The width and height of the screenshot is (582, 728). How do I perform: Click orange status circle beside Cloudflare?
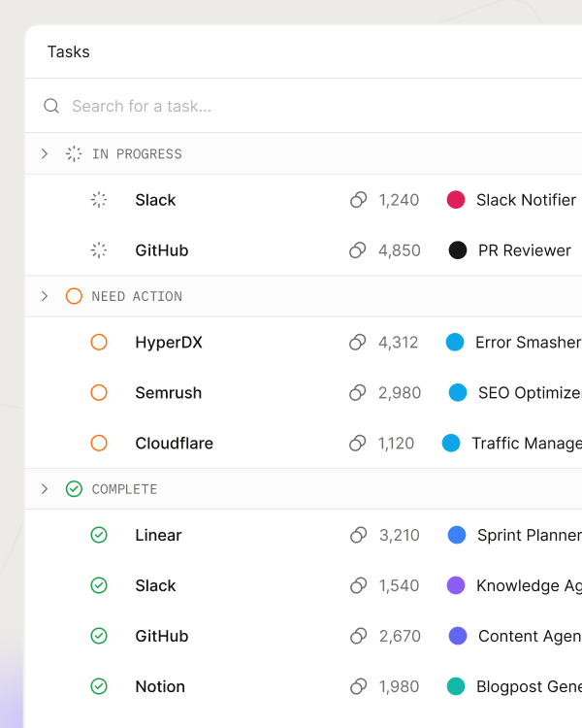pyautogui.click(x=99, y=443)
